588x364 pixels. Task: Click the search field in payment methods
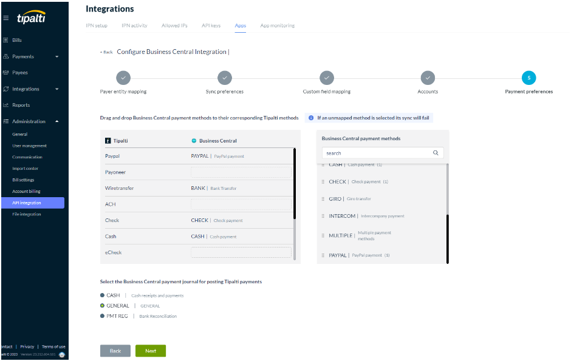[x=377, y=153]
